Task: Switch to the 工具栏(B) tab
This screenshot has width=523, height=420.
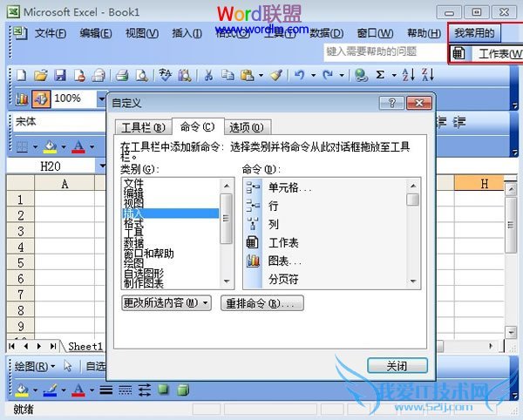Action: point(144,127)
